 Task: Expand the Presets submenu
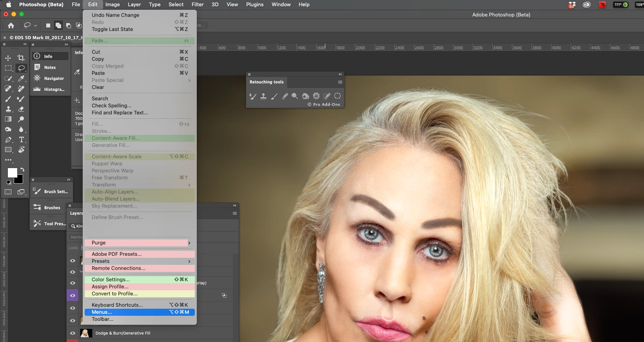pyautogui.click(x=140, y=261)
